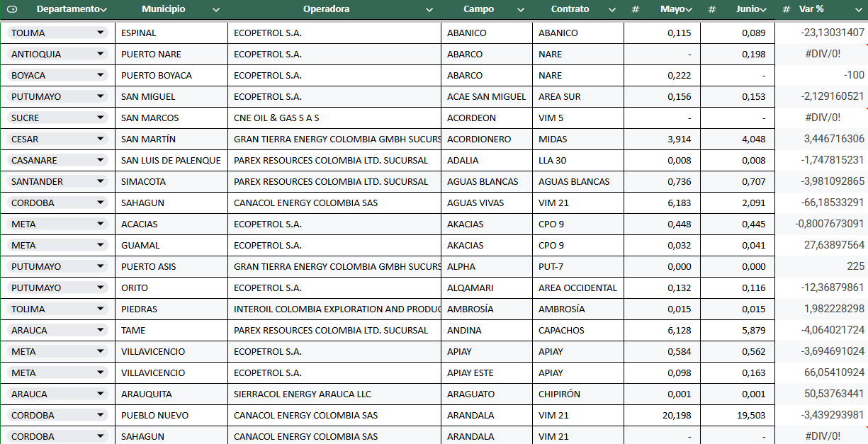The height and width of the screenshot is (444, 868).
Task: Select the PUT-7 contrato cell
Action: tap(578, 267)
